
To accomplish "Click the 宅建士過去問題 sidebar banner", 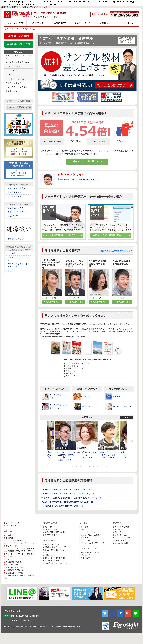I will [x=19, y=124].
